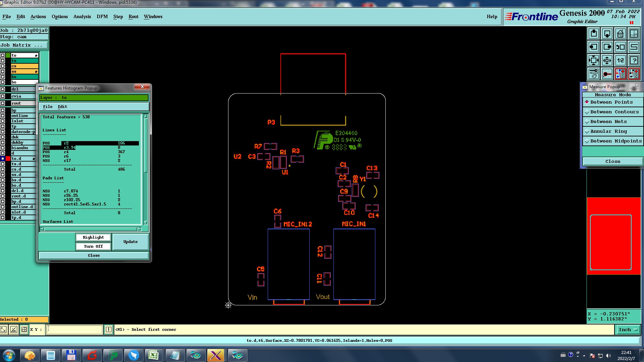Click the red color swatch beside the to.d layer
Image resolution: width=644 pixels, height=362 pixels.
pyautogui.click(x=8, y=159)
